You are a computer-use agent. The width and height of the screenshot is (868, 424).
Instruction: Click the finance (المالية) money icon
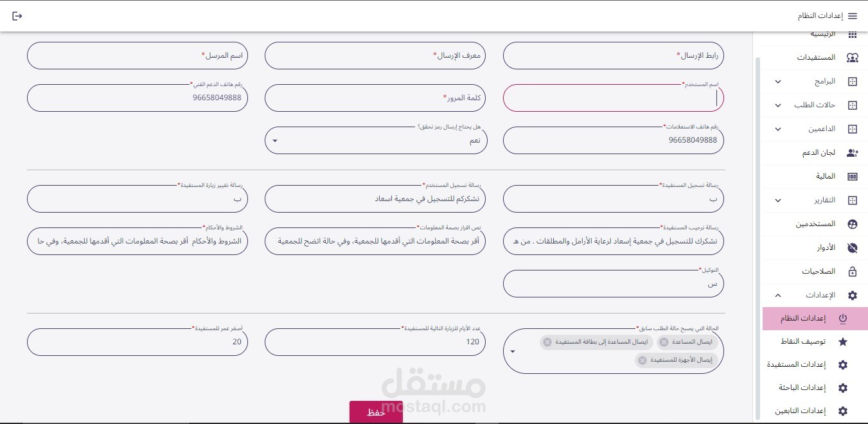(853, 177)
